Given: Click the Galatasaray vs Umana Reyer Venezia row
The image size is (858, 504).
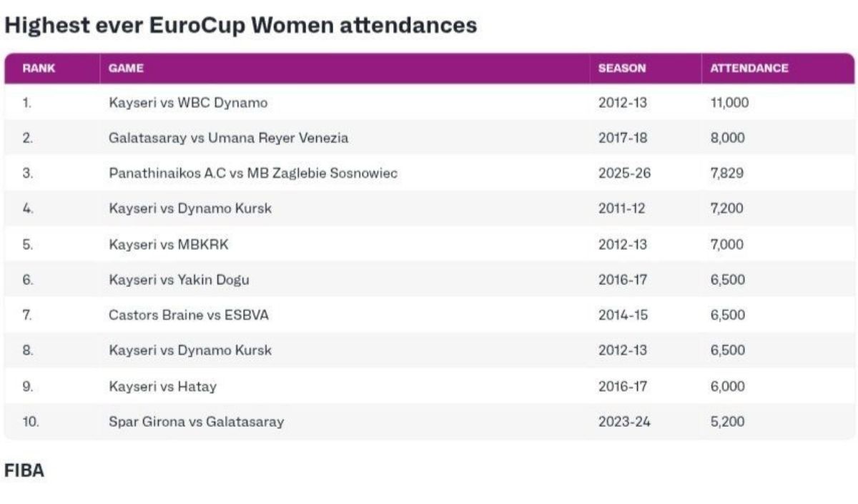Looking at the screenshot, I should pos(229,138).
